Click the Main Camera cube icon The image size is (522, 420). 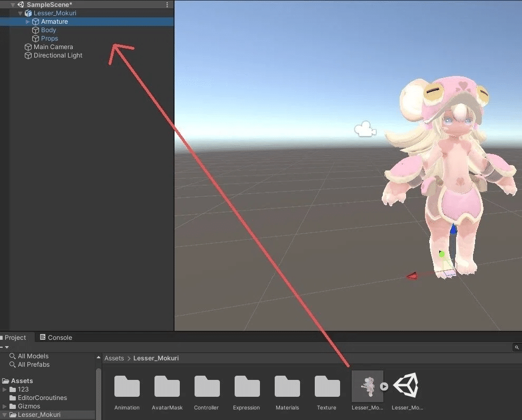pyautogui.click(x=28, y=47)
